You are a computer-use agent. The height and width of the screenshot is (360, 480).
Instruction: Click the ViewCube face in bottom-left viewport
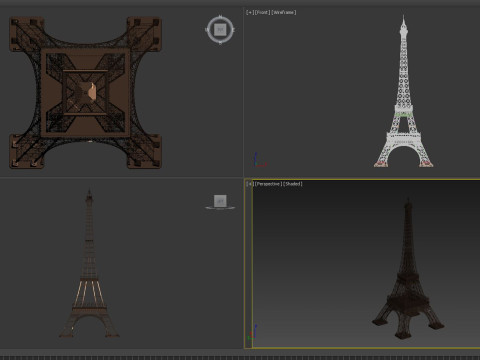(x=220, y=201)
